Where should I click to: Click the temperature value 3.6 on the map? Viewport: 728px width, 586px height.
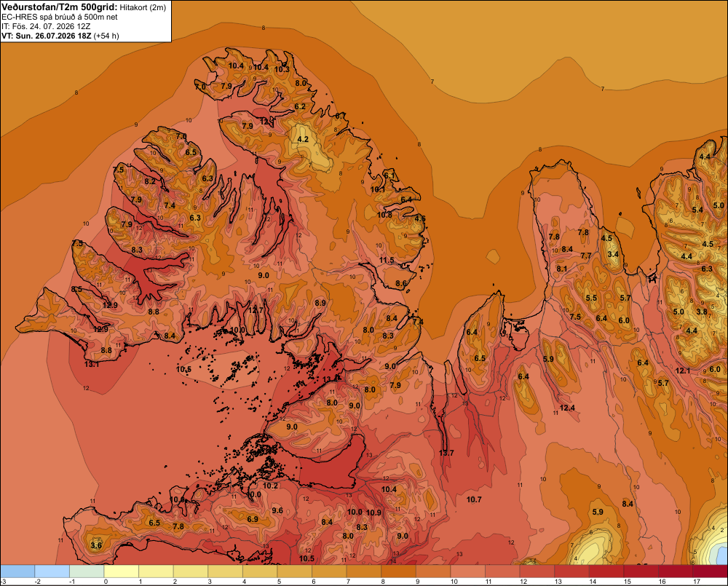(x=96, y=545)
